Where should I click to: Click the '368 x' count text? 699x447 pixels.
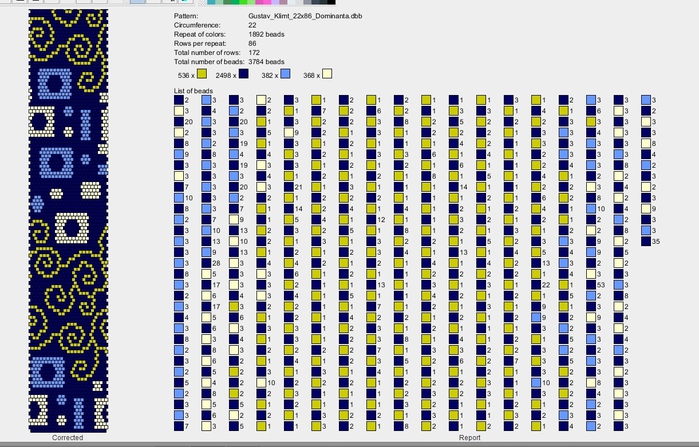click(311, 76)
